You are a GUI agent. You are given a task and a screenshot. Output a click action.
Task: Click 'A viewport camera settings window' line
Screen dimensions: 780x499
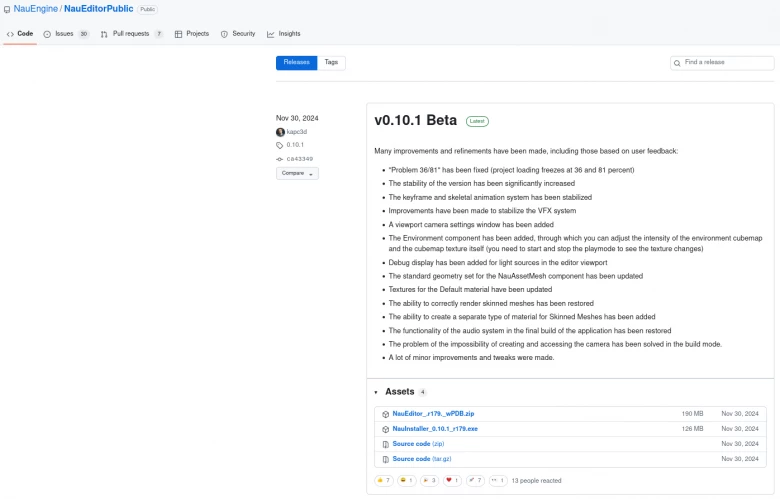pos(471,224)
